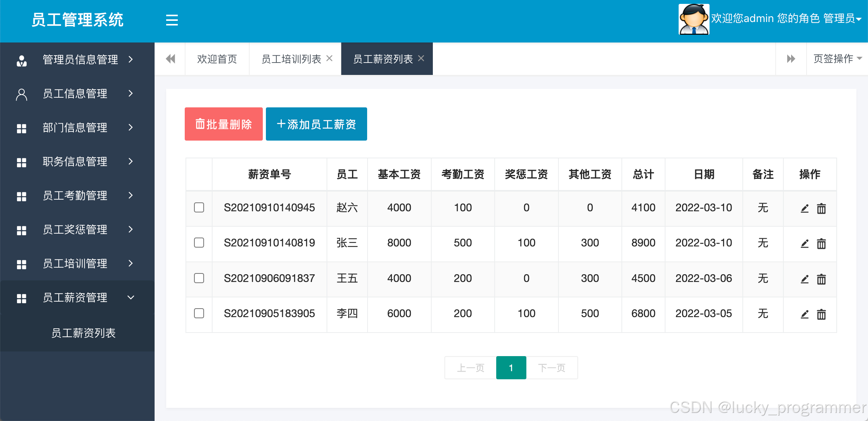Expand 员工信息管理 sidebar menu
868x421 pixels.
pyautogui.click(x=75, y=93)
